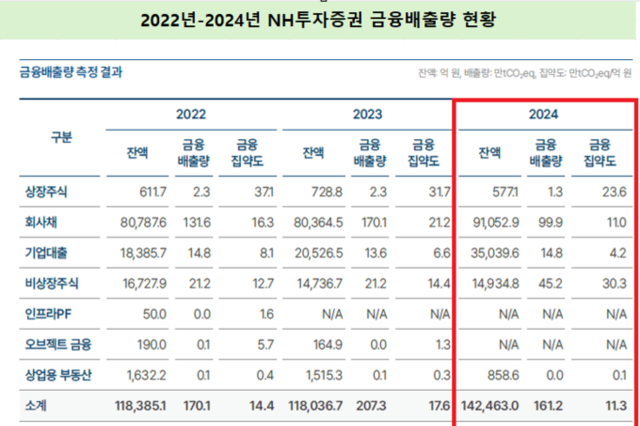
Task: Click the 기업대출 balance '20,526.5'
Action: tap(319, 253)
